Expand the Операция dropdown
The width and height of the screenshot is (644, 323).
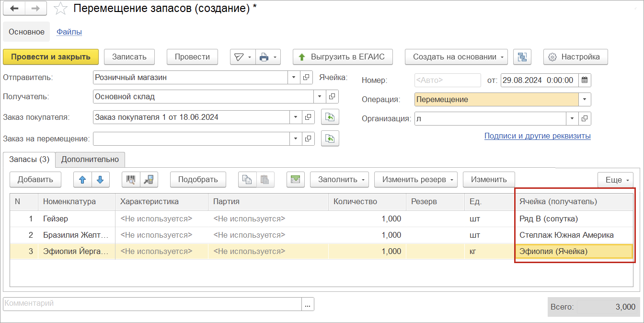(585, 100)
